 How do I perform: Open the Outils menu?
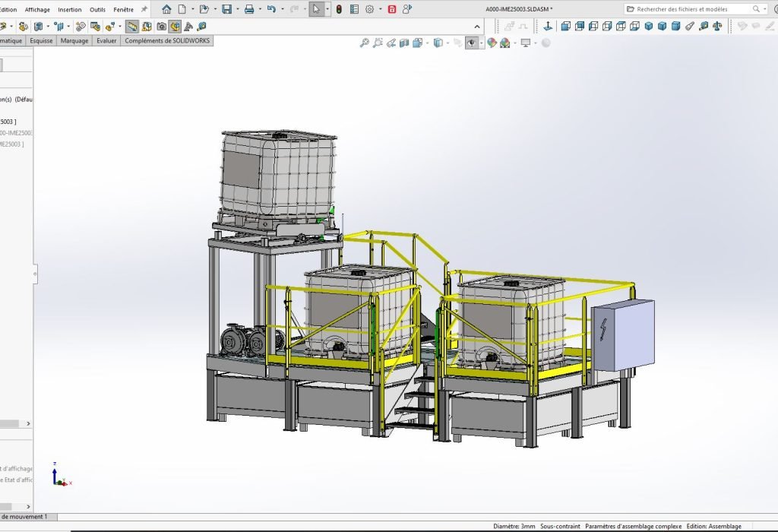97,9
